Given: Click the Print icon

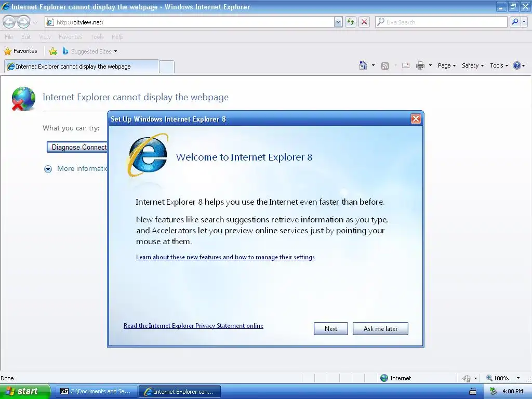Looking at the screenshot, I should coord(420,65).
